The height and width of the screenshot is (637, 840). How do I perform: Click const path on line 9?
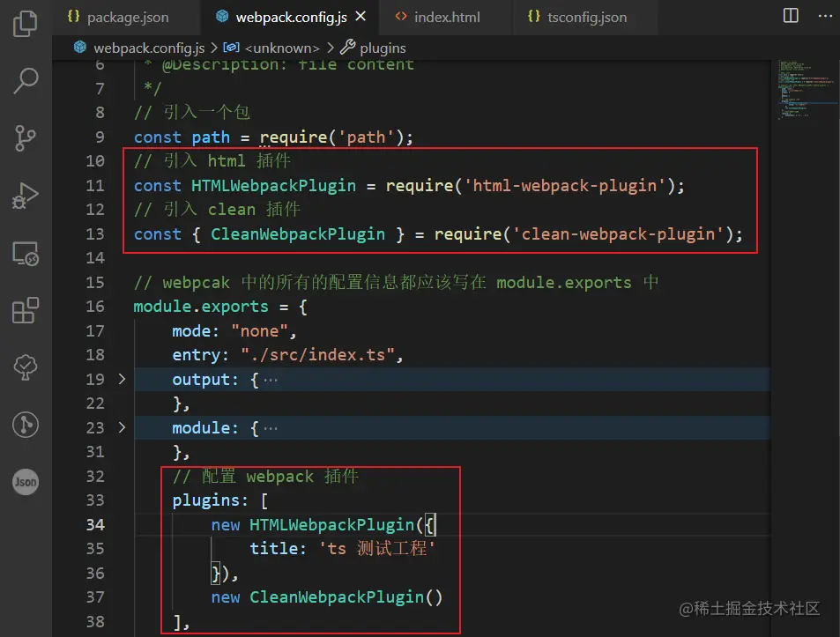(x=182, y=137)
